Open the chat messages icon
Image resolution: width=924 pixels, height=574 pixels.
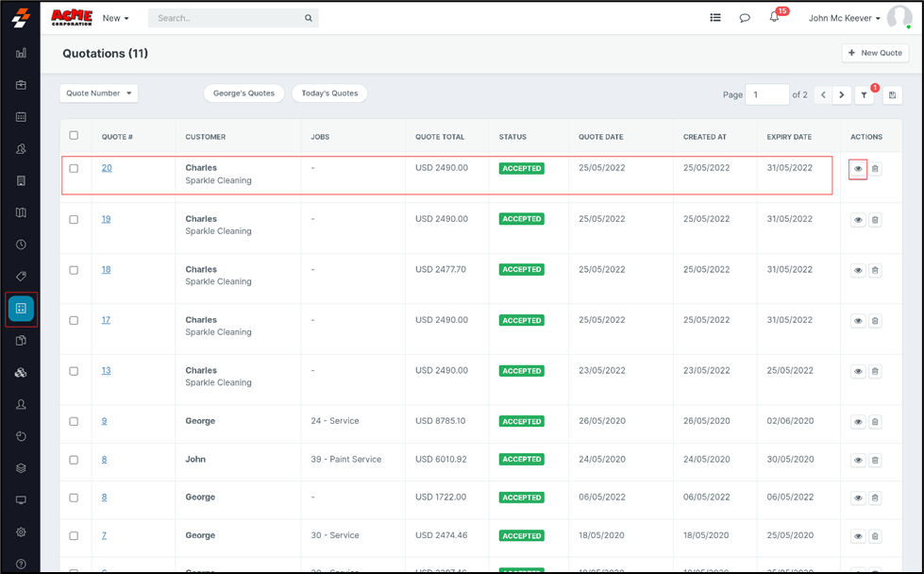point(745,18)
